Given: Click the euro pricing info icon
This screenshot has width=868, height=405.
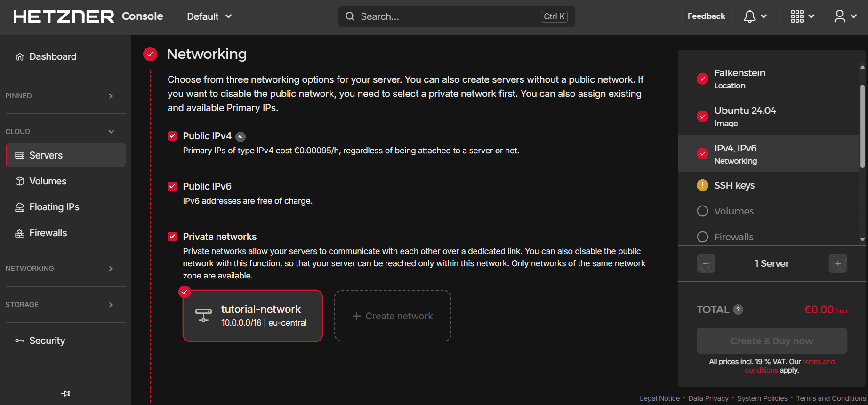Looking at the screenshot, I should (241, 137).
